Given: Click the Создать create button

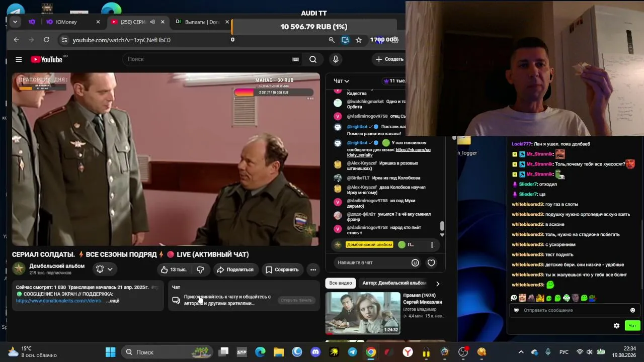Looking at the screenshot, I should (389, 59).
